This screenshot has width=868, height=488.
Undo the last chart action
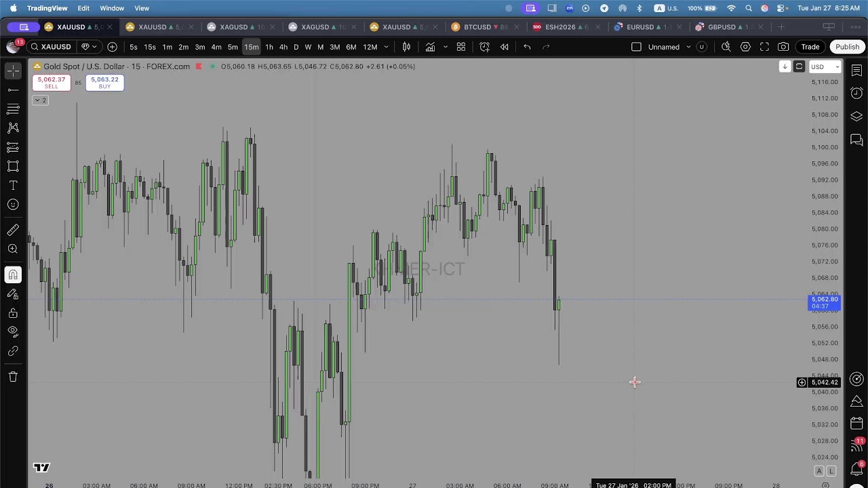(528, 47)
